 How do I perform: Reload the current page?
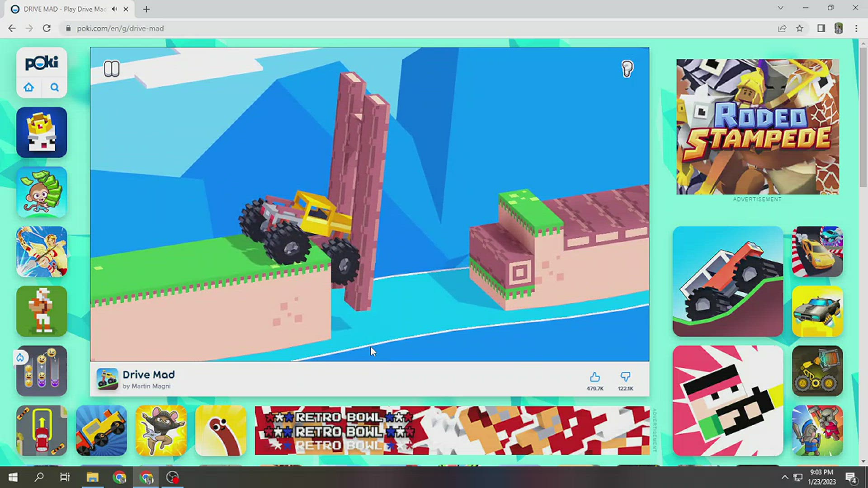(x=47, y=28)
